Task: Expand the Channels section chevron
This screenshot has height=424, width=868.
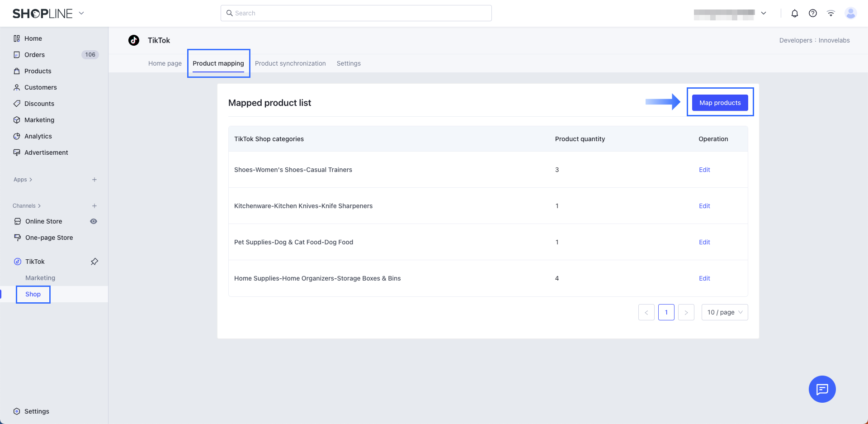Action: tap(39, 206)
